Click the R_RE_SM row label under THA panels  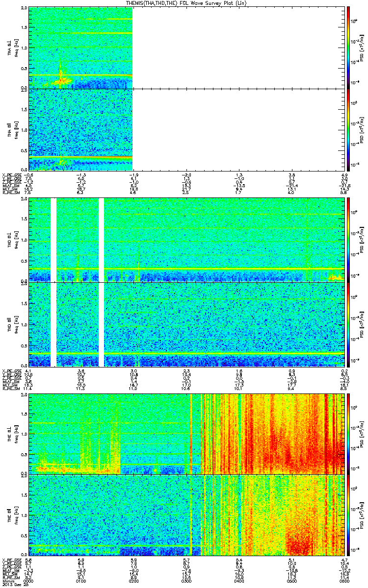tap(10, 193)
